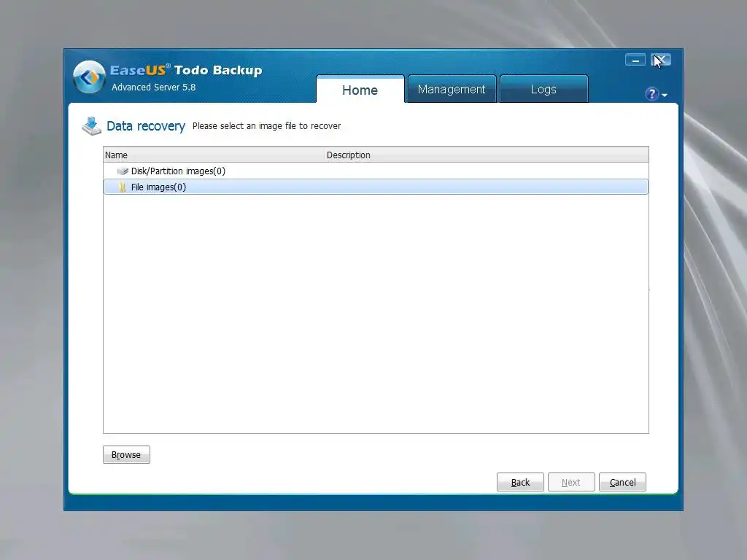Image resolution: width=747 pixels, height=560 pixels.
Task: Select File images(0) row
Action: pos(376,187)
